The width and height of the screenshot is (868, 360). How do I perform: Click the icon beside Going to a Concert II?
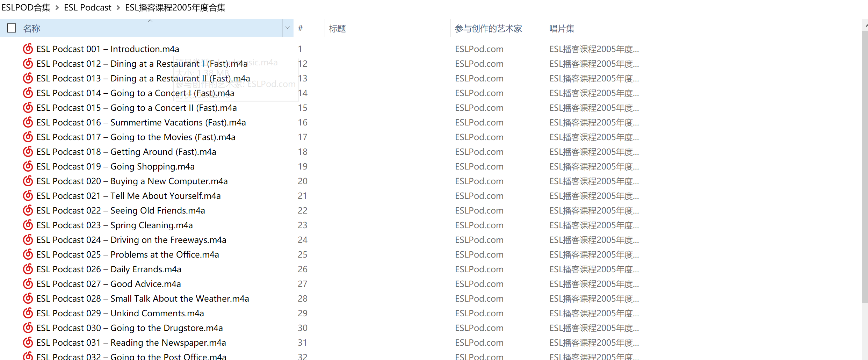(28, 108)
